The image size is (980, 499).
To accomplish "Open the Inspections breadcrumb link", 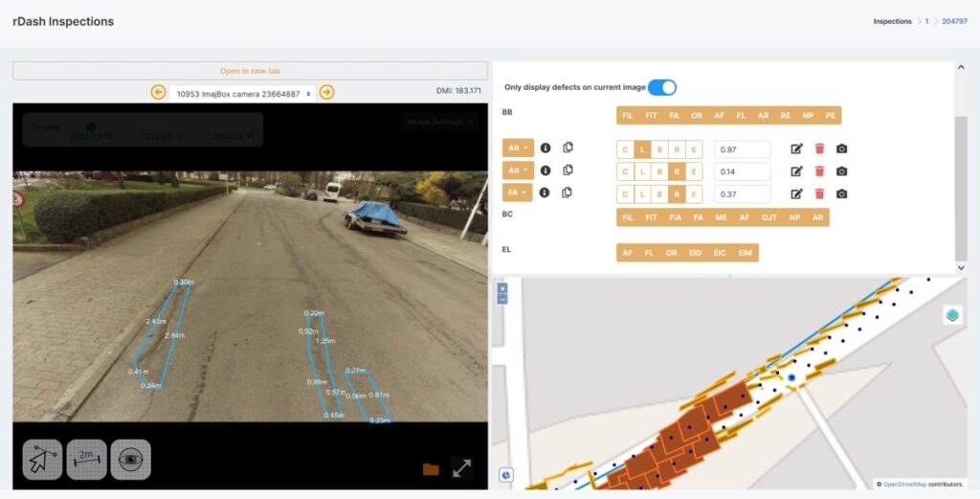I will 893,21.
